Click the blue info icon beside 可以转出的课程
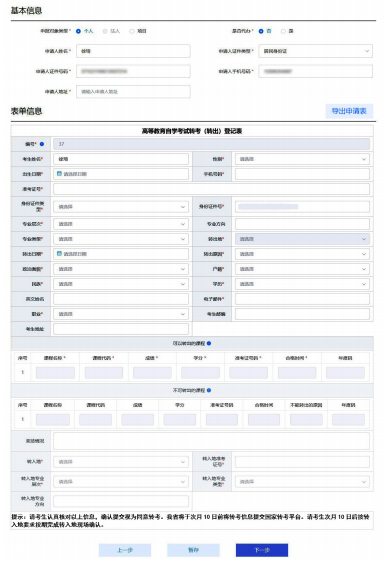The image size is (389, 575). (x=209, y=344)
